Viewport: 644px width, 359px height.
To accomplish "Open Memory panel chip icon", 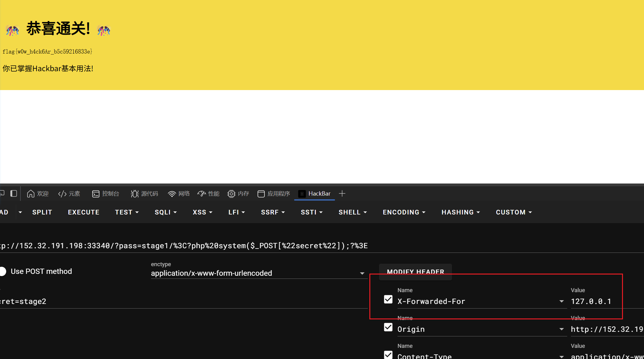I will click(231, 194).
